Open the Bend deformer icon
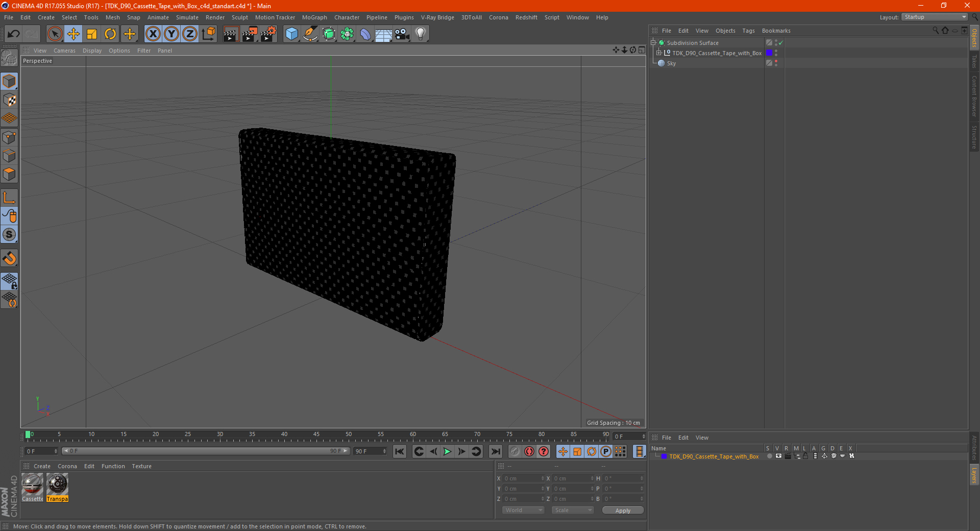This screenshot has width=980, height=531. point(365,34)
